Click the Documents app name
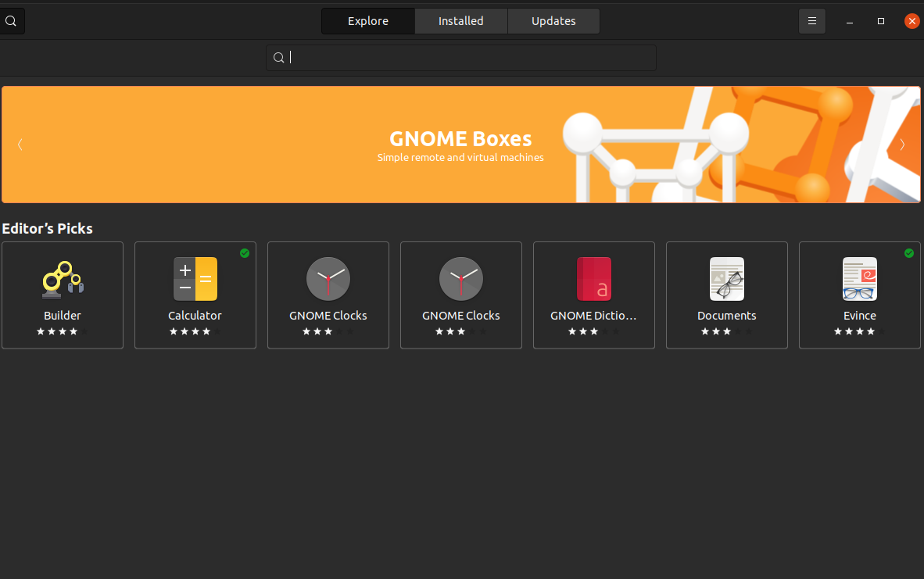 coord(726,316)
